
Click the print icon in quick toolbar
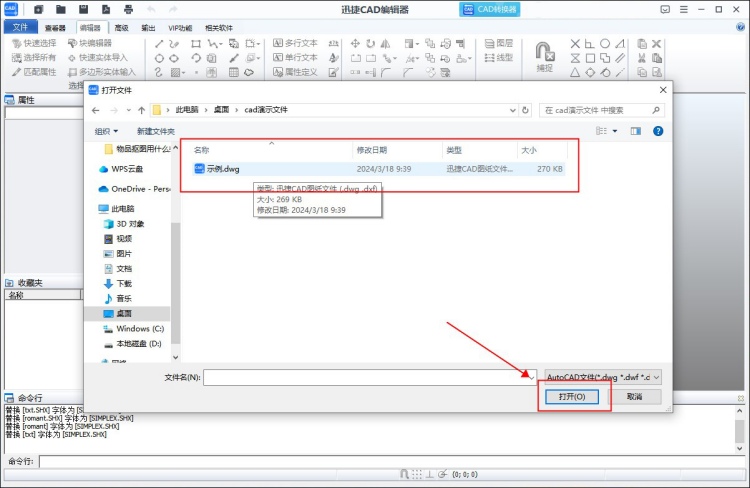(x=129, y=9)
